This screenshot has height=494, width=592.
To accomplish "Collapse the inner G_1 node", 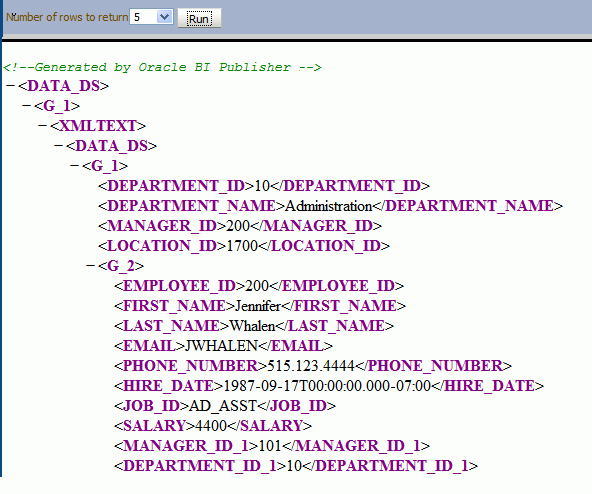I will (x=75, y=166).
